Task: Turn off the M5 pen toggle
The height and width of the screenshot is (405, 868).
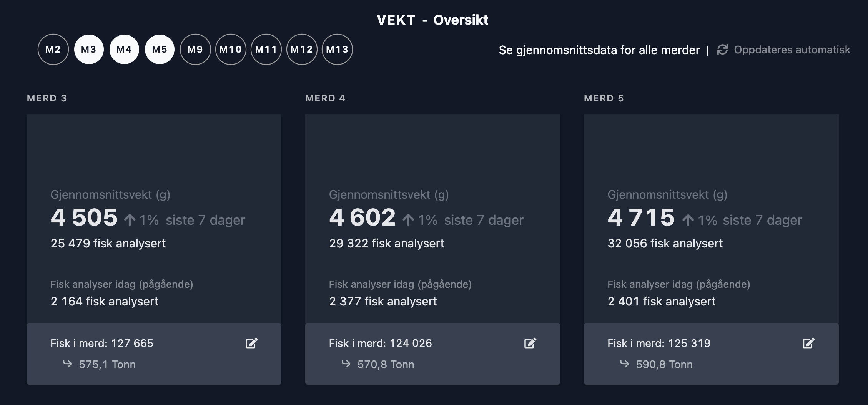Action: point(160,50)
